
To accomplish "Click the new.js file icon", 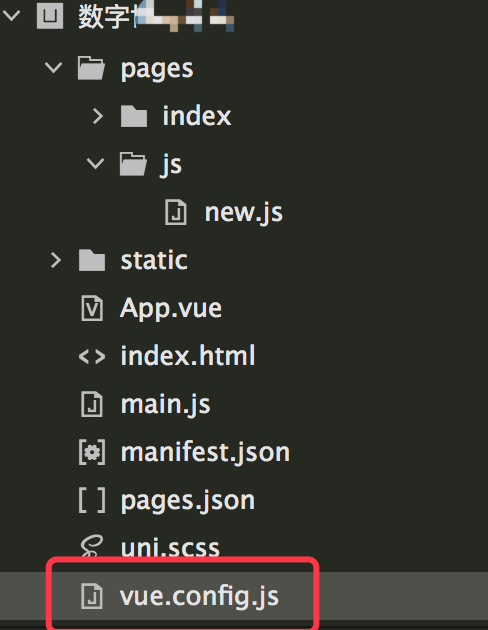I will 176,212.
